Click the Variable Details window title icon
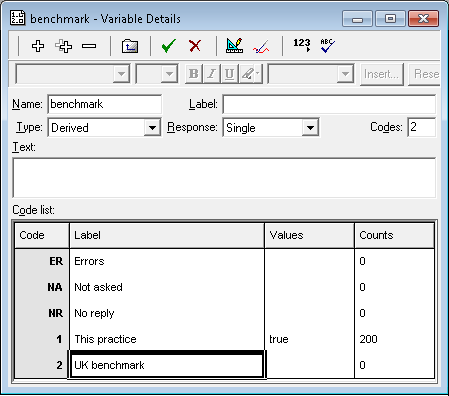Viewport: 449px width, 396px height. [x=17, y=18]
